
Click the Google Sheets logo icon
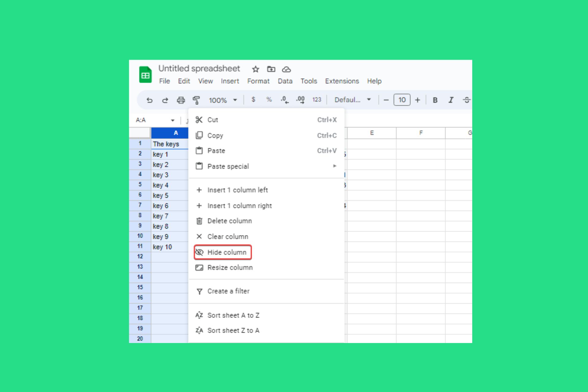click(x=145, y=74)
